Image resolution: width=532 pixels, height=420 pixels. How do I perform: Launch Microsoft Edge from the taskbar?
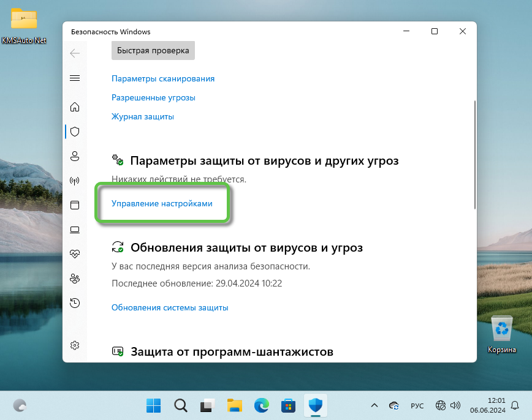(x=261, y=405)
